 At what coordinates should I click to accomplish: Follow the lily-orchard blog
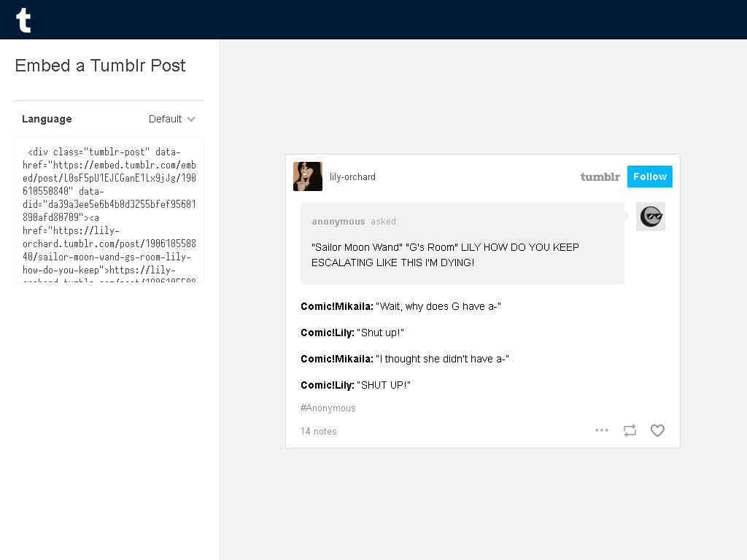[650, 176]
